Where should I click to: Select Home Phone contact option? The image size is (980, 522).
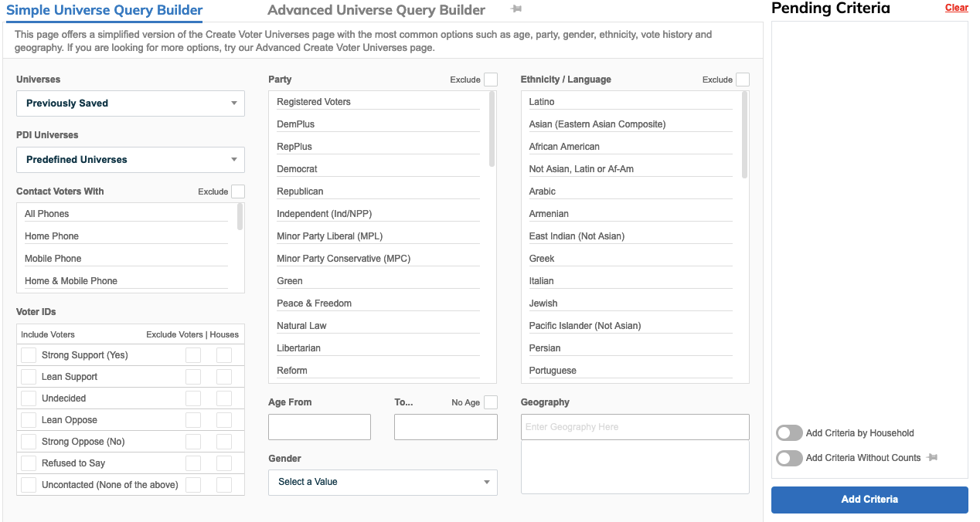[x=126, y=236]
